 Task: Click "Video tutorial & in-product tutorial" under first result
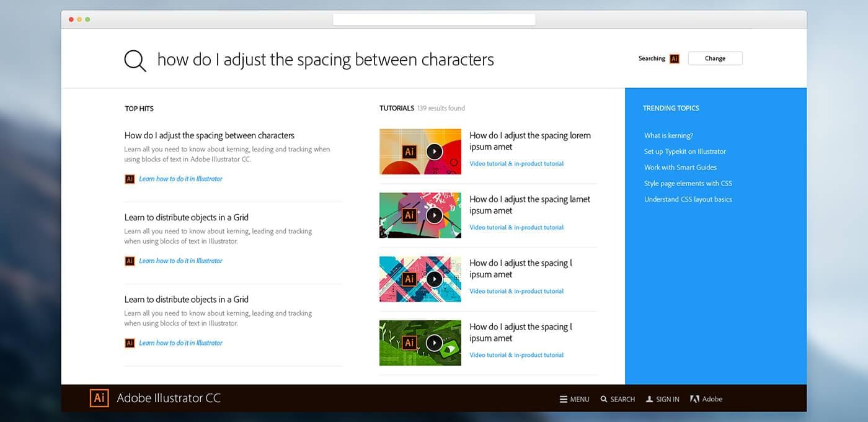516,163
